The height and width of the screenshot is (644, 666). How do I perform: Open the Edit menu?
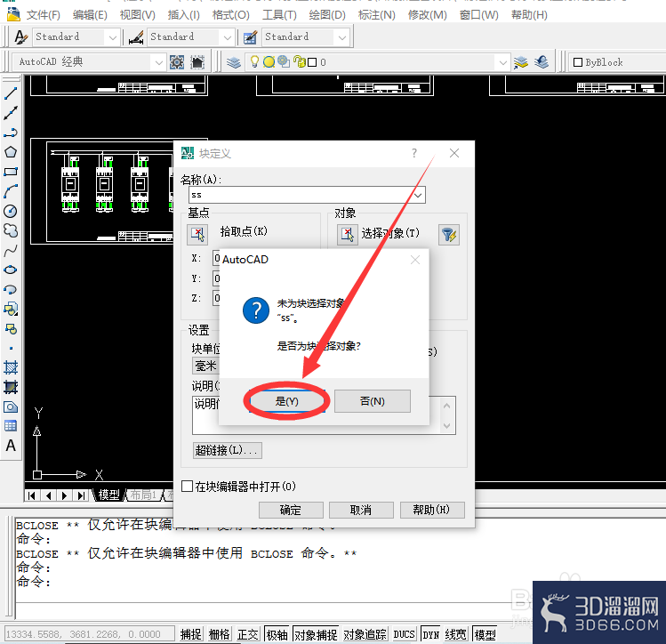pyautogui.click(x=90, y=15)
